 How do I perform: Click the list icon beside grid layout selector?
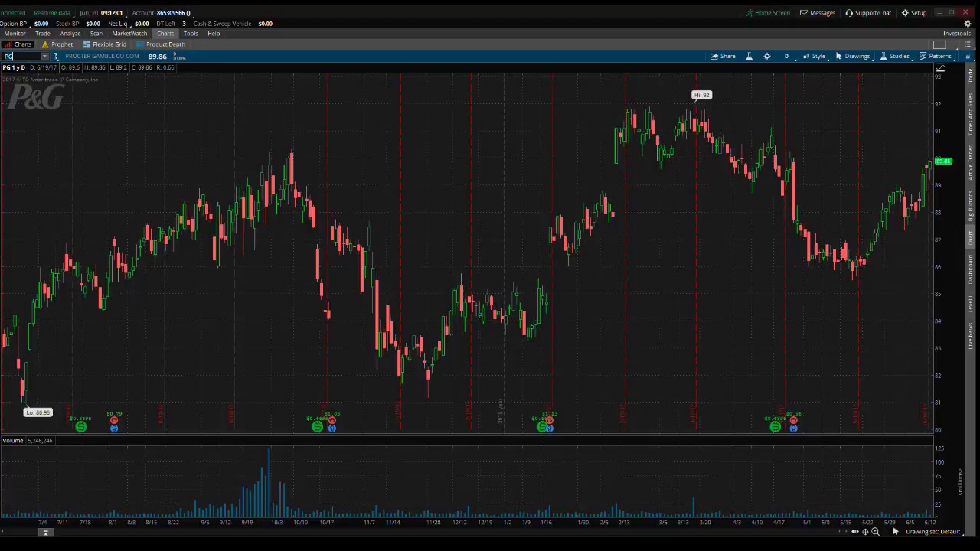(967, 44)
